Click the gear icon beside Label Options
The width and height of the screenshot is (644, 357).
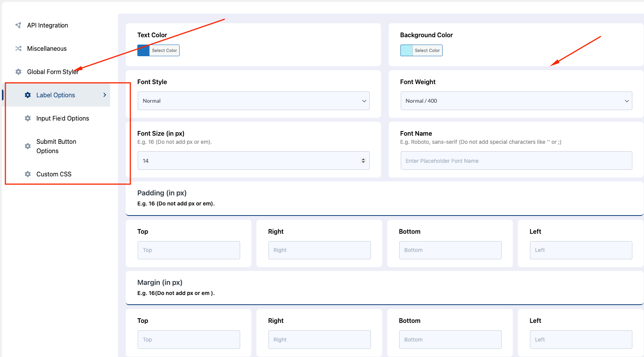(28, 95)
